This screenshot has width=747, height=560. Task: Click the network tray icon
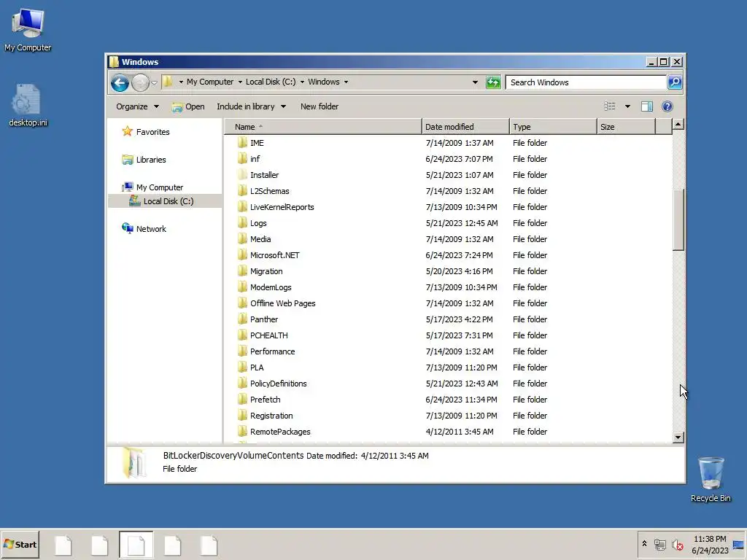click(659, 544)
